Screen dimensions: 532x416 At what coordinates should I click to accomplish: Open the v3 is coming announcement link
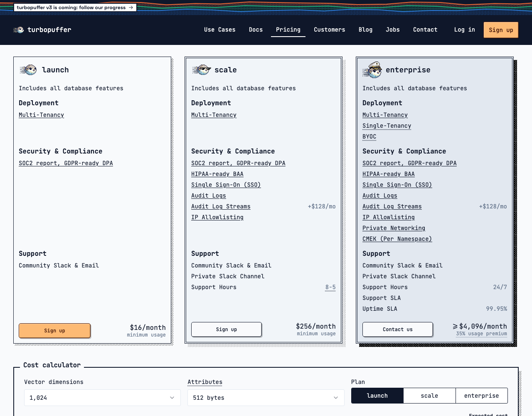(x=75, y=7)
